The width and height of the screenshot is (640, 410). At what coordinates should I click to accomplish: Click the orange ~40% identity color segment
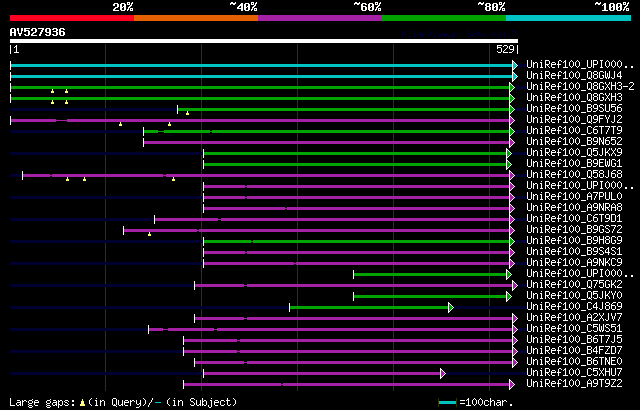click(196, 18)
